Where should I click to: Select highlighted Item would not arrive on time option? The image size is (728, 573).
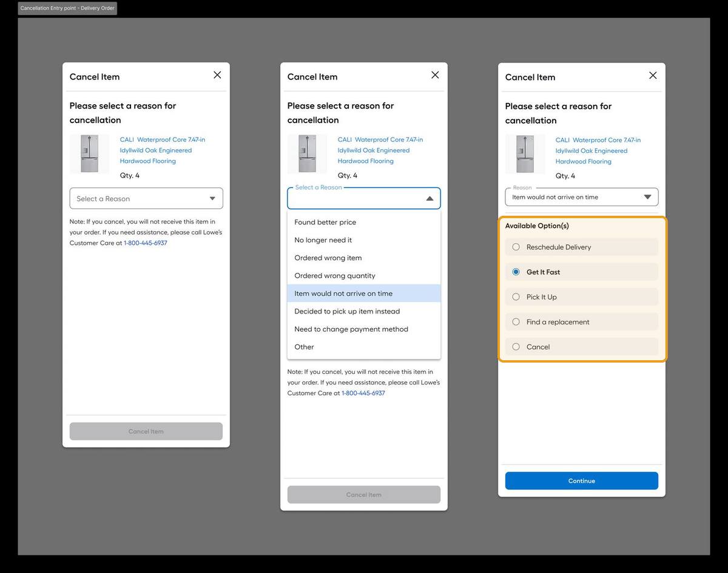coord(364,293)
